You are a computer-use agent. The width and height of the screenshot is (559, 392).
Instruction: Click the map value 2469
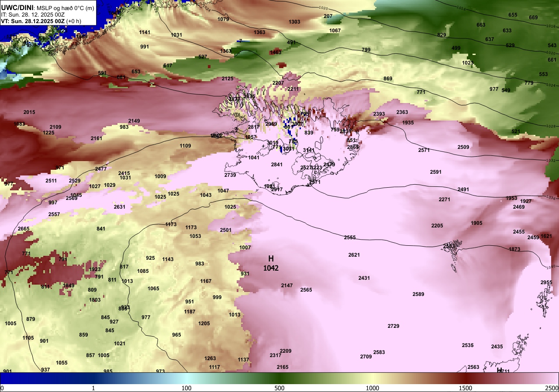(x=519, y=207)
